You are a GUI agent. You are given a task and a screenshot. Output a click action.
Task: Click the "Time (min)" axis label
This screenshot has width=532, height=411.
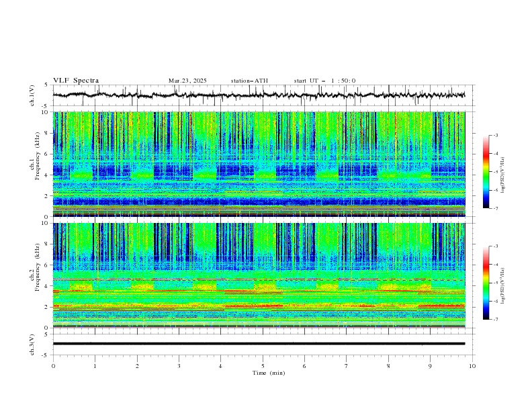pyautogui.click(x=269, y=373)
